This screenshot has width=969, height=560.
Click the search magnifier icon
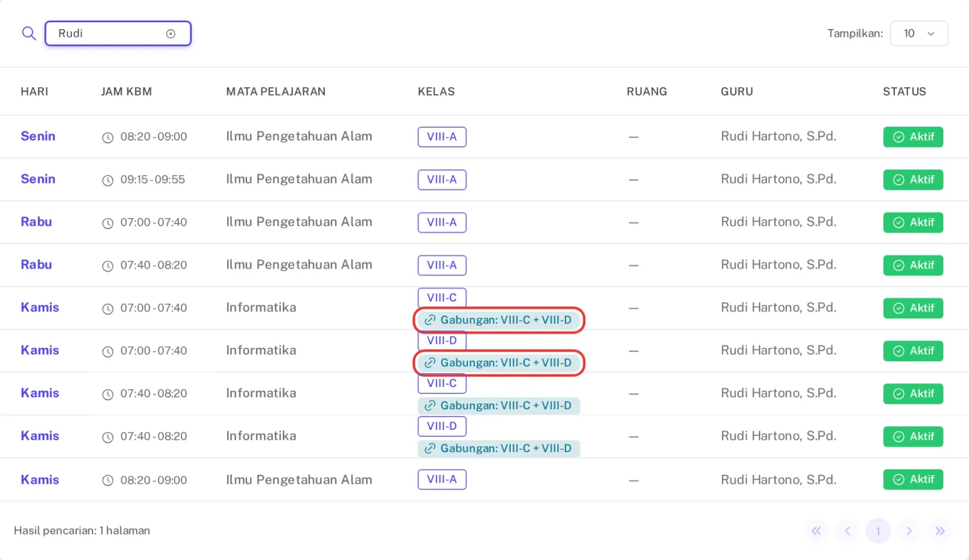point(28,33)
